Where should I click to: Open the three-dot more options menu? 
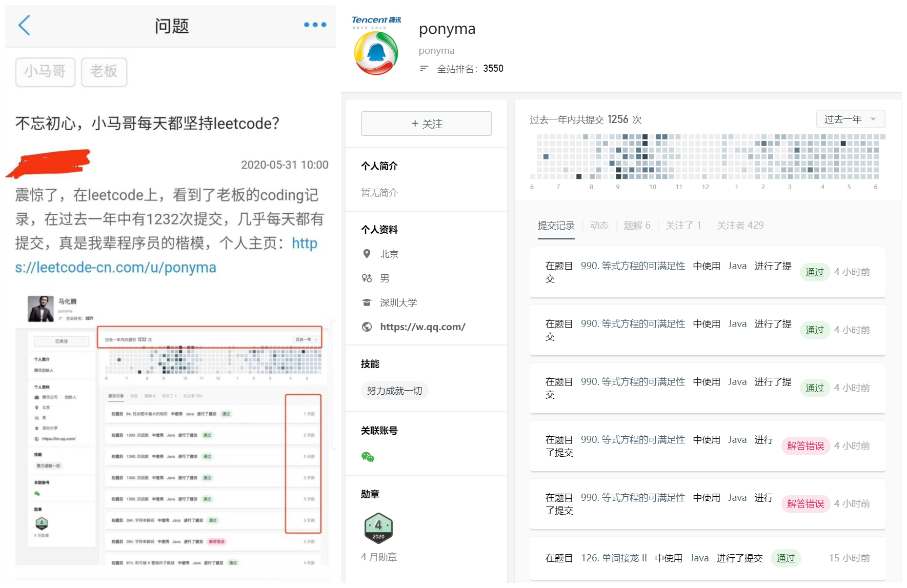315,25
